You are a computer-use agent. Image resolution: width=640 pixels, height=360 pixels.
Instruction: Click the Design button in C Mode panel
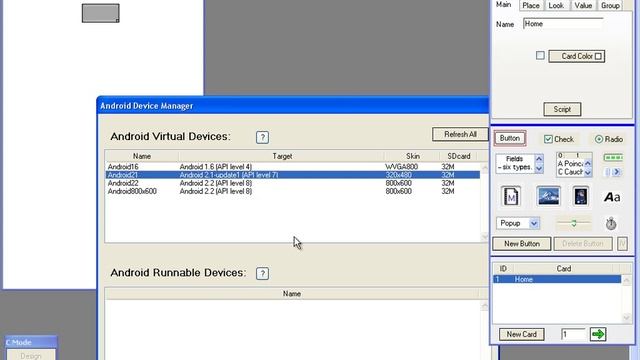(31, 355)
